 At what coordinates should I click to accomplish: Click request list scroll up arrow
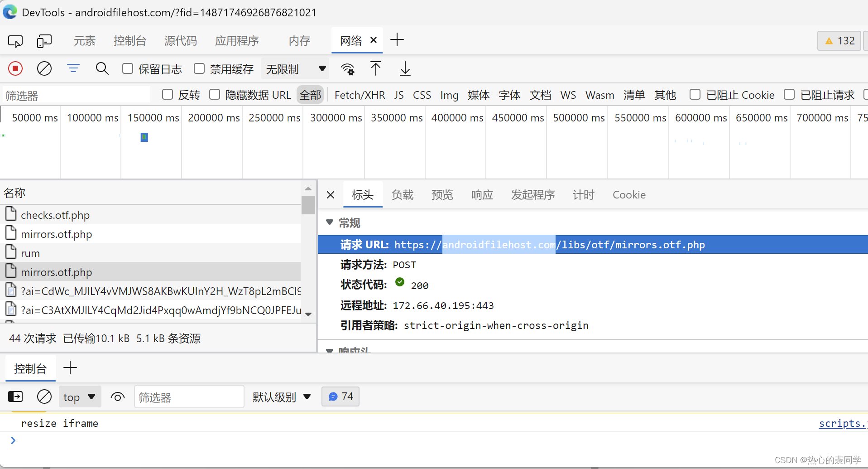click(x=308, y=189)
